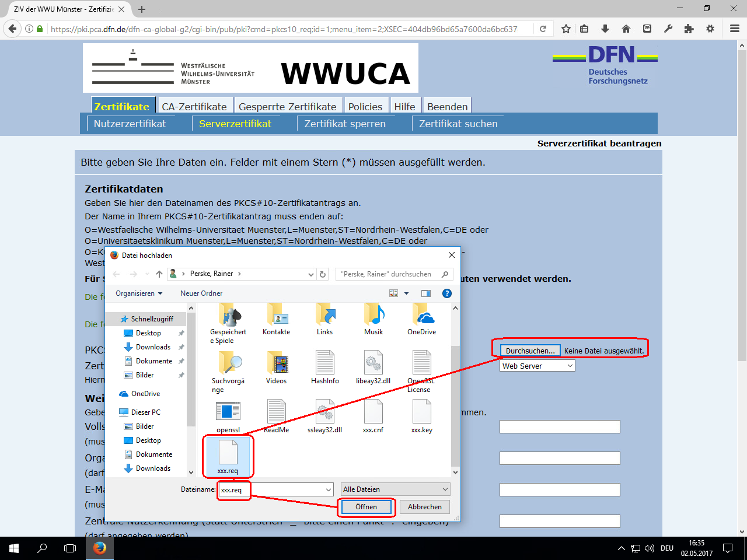The width and height of the screenshot is (747, 560).
Task: Open the Firefox icon in the taskbar
Action: point(100,548)
